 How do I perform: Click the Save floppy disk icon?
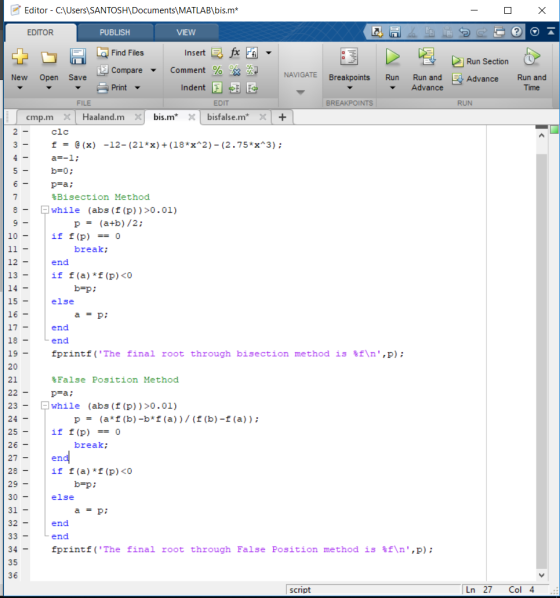click(x=77, y=57)
